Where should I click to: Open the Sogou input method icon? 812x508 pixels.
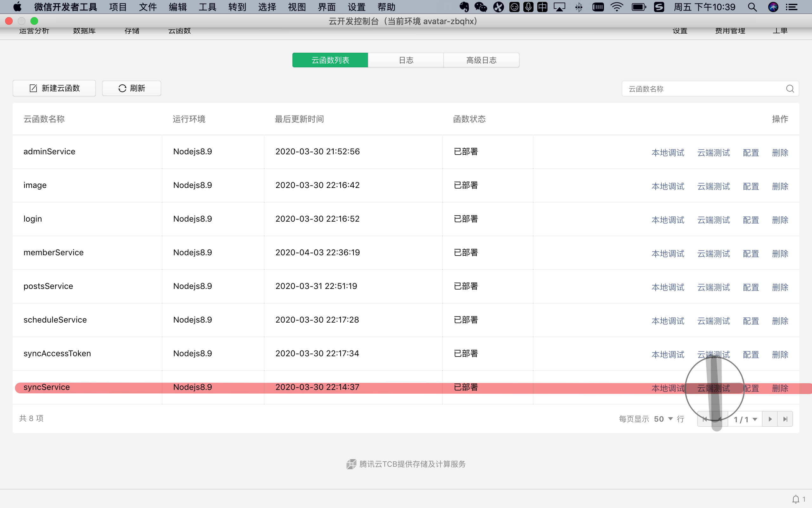pyautogui.click(x=659, y=7)
